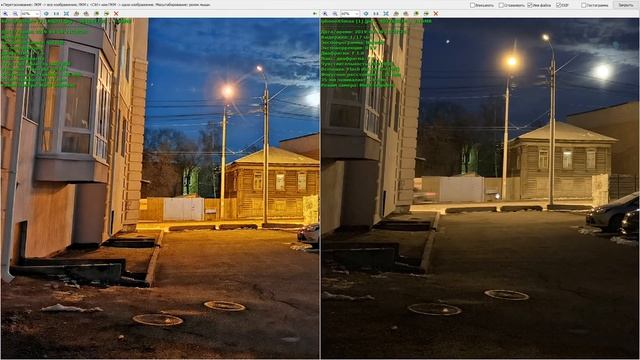Click rotate left icon in right pane toolbar

396,13
